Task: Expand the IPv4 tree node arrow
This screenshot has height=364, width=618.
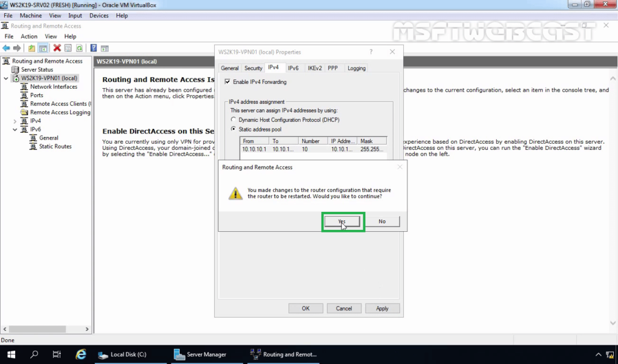Action: [x=15, y=121]
